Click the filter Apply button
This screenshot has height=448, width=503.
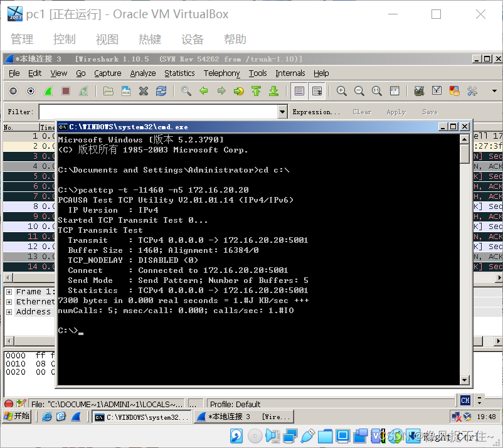[396, 112]
